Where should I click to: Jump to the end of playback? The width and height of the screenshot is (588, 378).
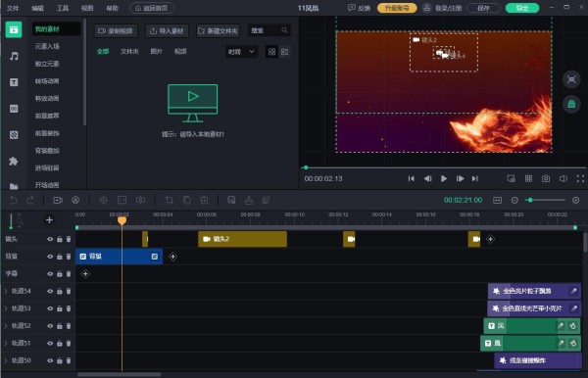pyautogui.click(x=475, y=178)
